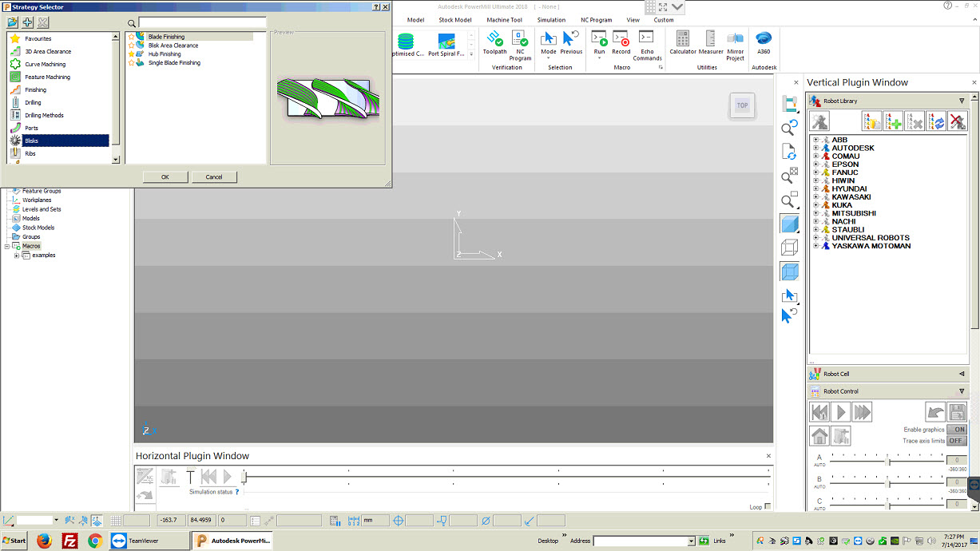Image resolution: width=980 pixels, height=551 pixels.
Task: Toggle favourite star for Blisk Area Clearance
Action: (131, 46)
